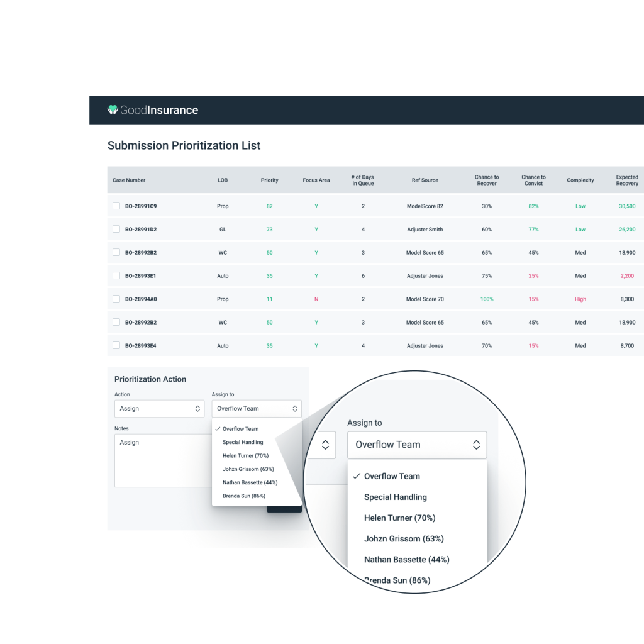This screenshot has width=644, height=644.
Task: Click the Expected Recovery column header
Action: [626, 180]
